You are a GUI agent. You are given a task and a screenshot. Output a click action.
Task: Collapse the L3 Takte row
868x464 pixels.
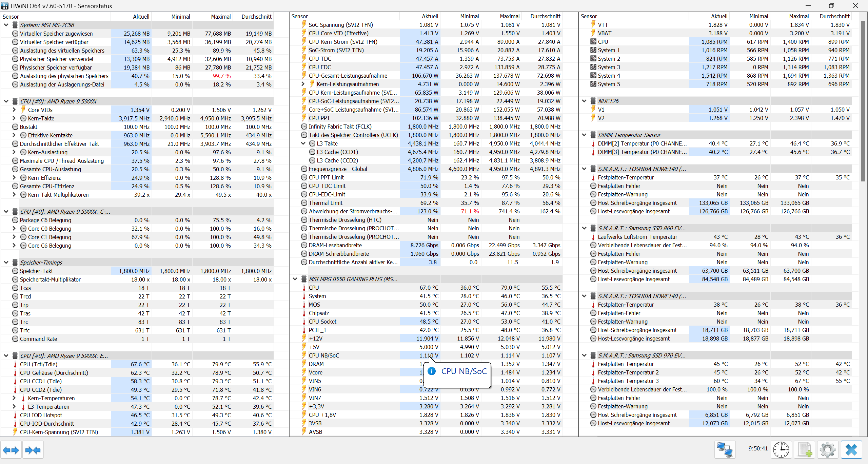coord(303,143)
